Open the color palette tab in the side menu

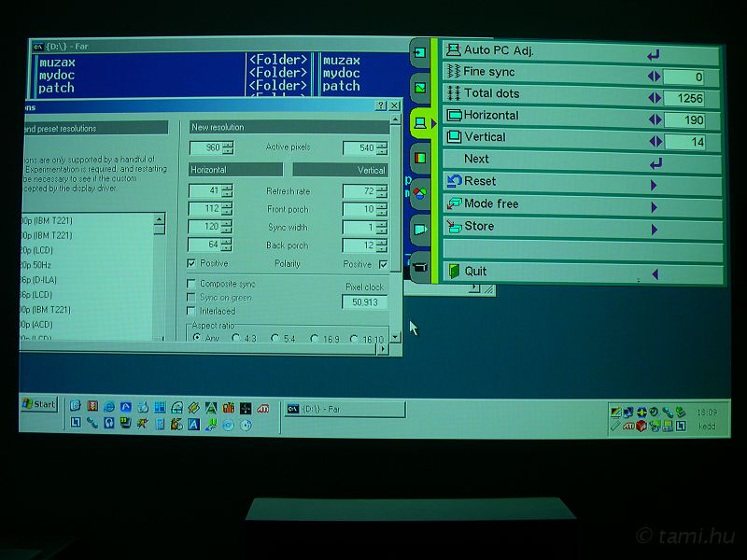421,194
